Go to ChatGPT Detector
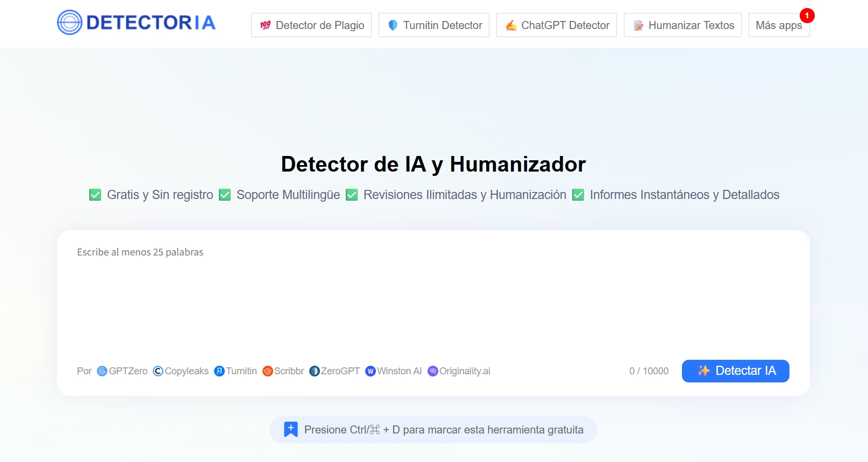 click(x=557, y=25)
